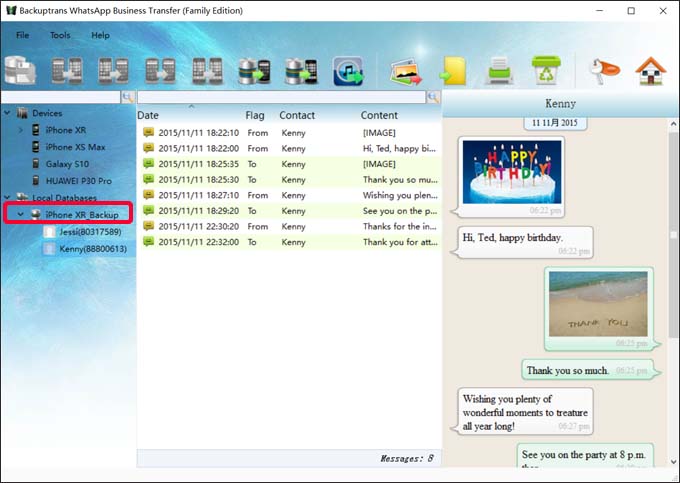Select iPhone XR in device tree
This screenshot has width=680, height=483.
(65, 130)
